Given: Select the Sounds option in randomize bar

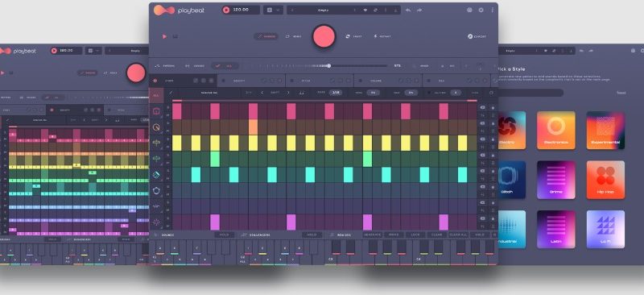Looking at the screenshot, I should 195,66.
